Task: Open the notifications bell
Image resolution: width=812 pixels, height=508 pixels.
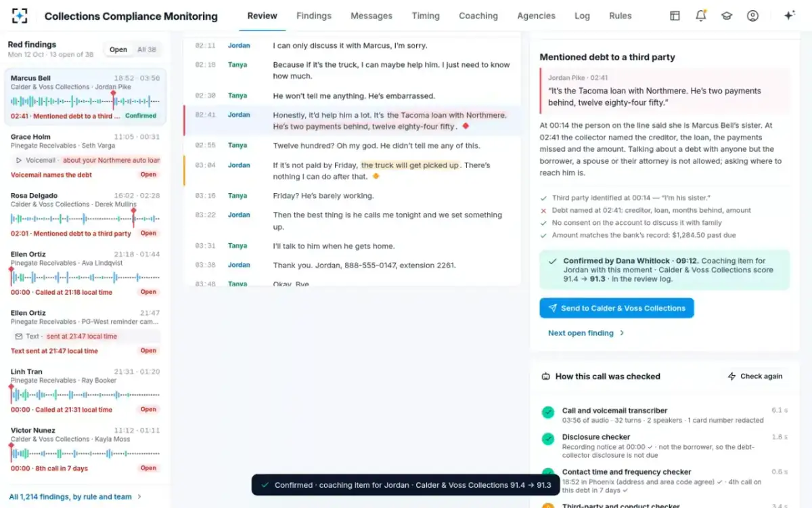Action: click(x=701, y=16)
